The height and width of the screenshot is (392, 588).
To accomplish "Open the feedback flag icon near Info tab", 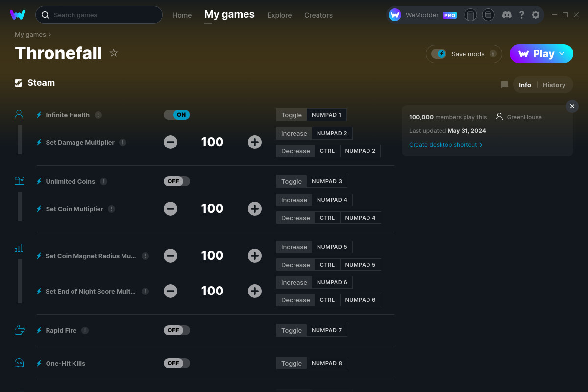I will pyautogui.click(x=504, y=85).
